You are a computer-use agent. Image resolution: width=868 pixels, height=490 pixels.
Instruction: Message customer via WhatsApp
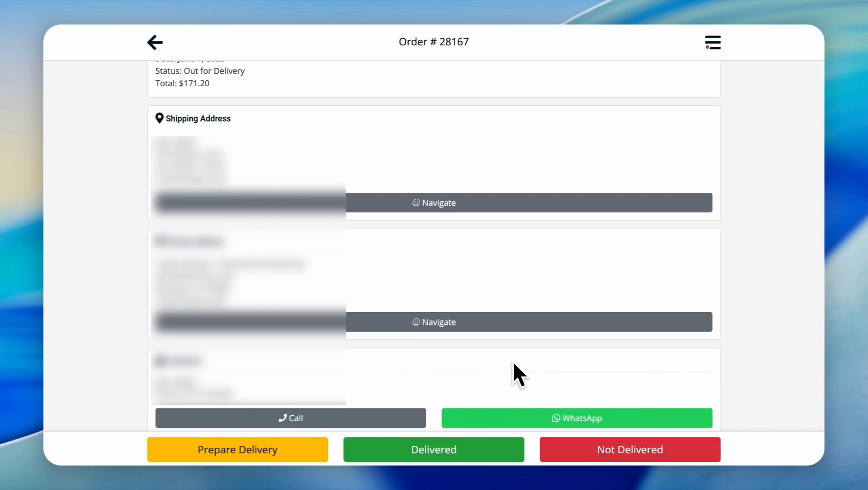pyautogui.click(x=577, y=418)
